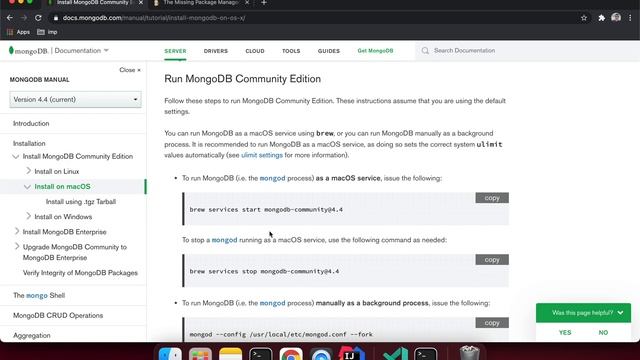Switch to the TOOLS tab
The width and height of the screenshot is (640, 360).
click(291, 51)
